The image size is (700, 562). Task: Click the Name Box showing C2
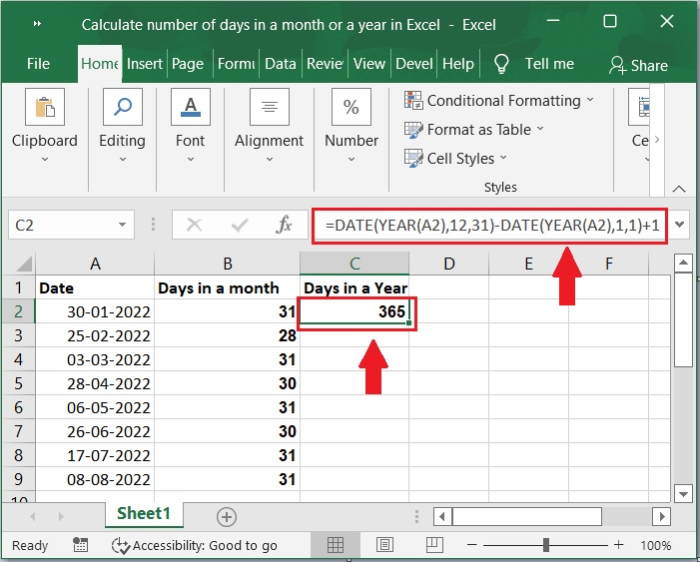[x=71, y=225]
